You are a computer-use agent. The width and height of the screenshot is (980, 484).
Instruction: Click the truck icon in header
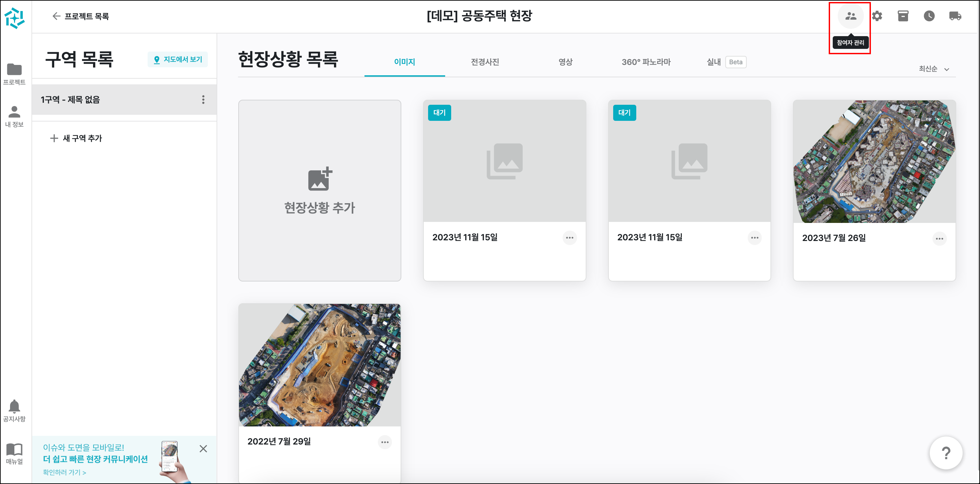click(955, 16)
